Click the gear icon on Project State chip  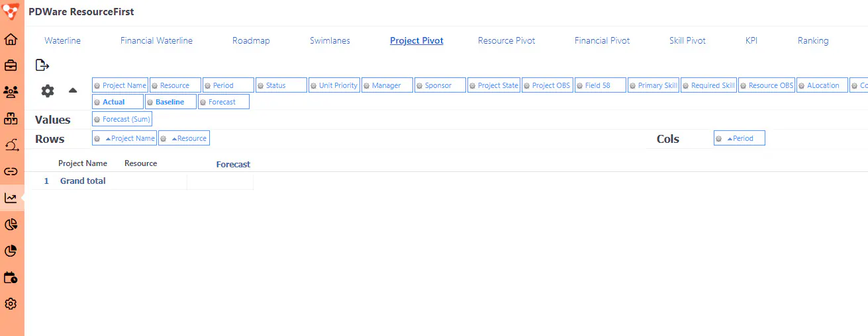pos(472,86)
